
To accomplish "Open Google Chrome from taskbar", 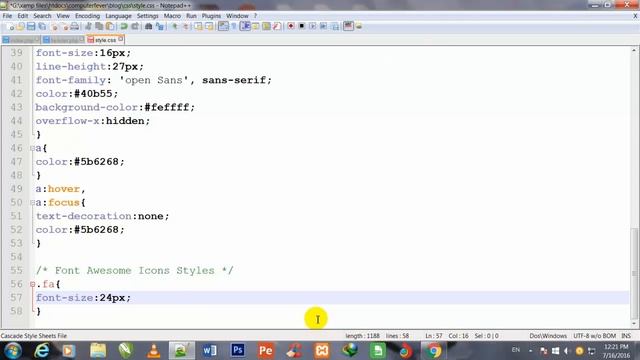I will [433, 351].
